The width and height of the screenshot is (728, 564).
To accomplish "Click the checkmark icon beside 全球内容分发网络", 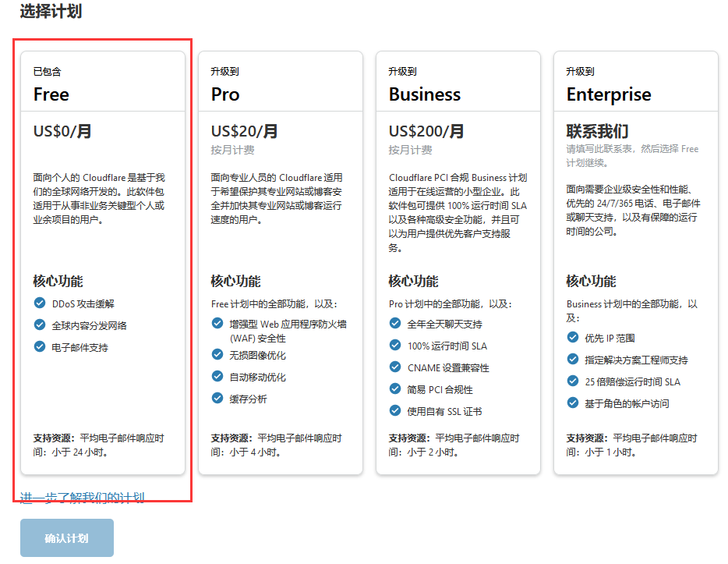I will [40, 325].
